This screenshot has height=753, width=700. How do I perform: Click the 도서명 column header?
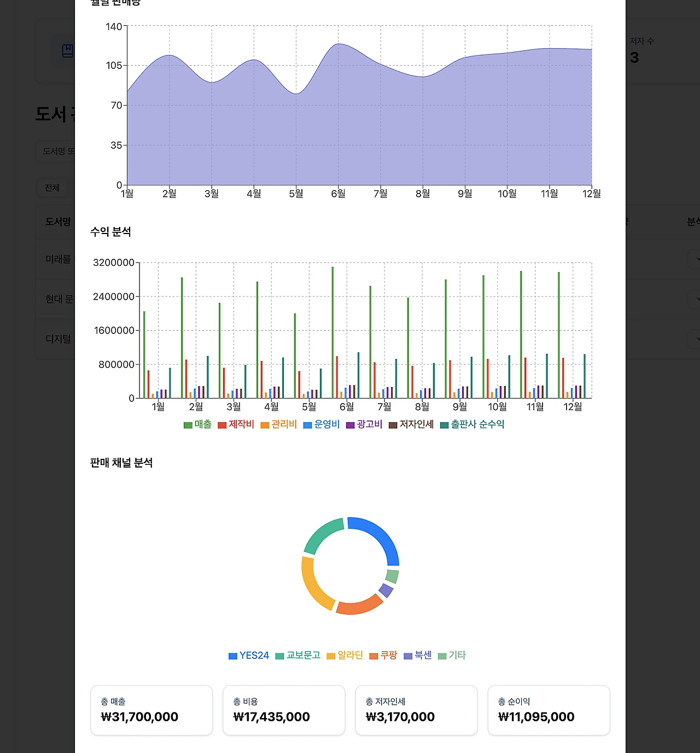(57, 222)
